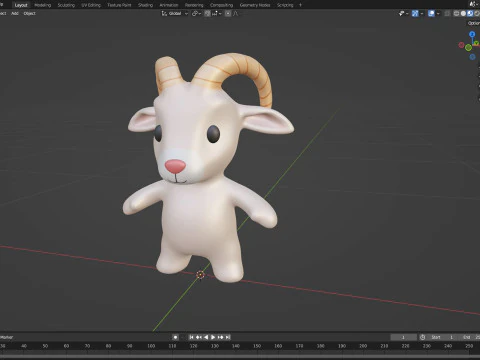Click the 3D cursor at world origin
Viewport: 480px width, 360px height.
tap(200, 275)
